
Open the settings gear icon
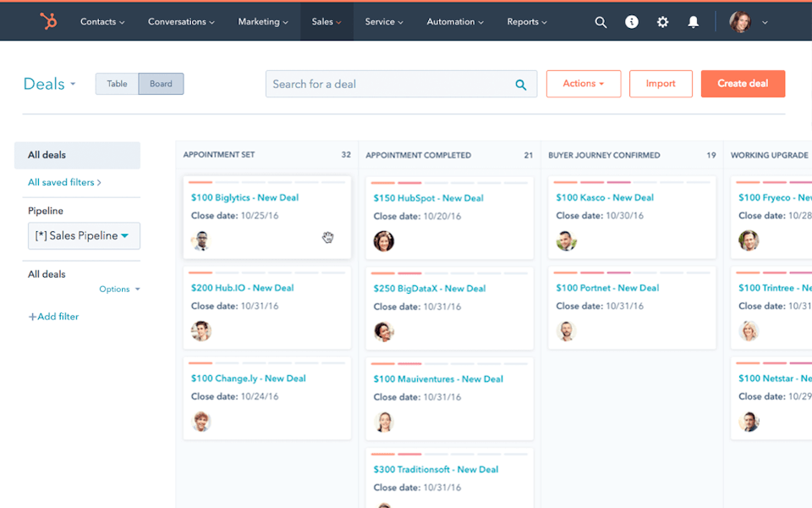(x=662, y=22)
